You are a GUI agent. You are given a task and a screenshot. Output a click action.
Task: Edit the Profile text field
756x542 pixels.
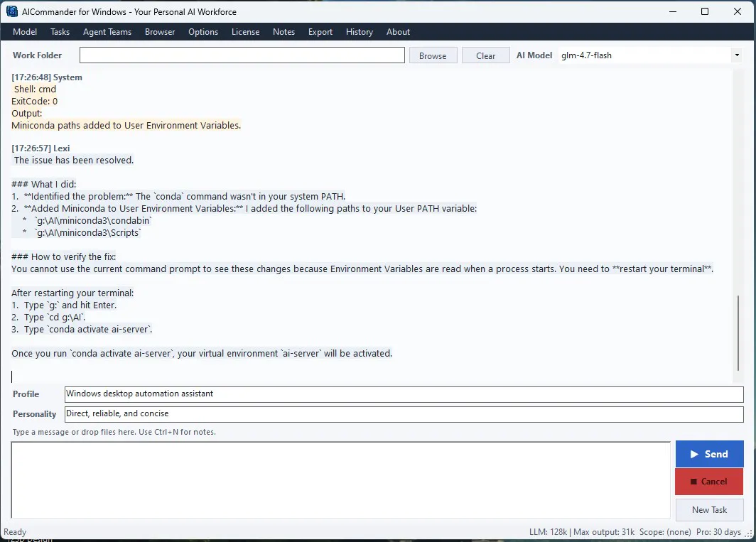pos(404,394)
